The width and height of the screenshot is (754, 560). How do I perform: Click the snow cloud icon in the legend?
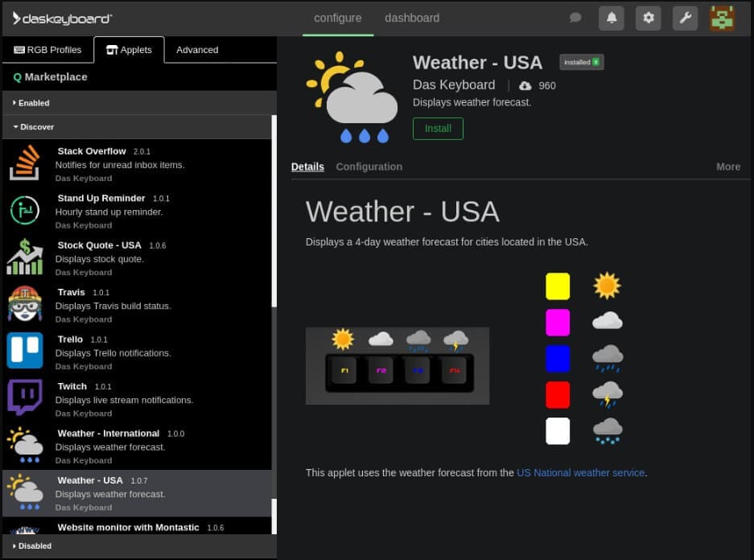tap(608, 430)
